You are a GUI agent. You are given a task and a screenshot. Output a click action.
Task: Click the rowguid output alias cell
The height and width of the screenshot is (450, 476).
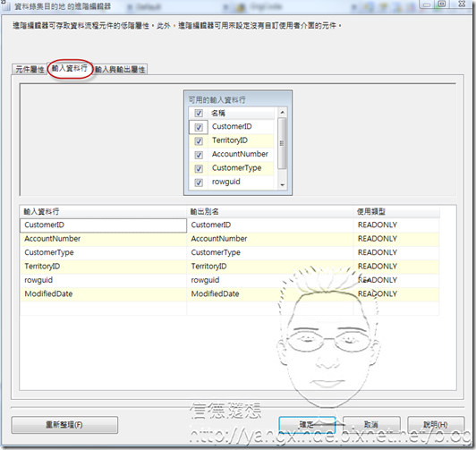270,280
